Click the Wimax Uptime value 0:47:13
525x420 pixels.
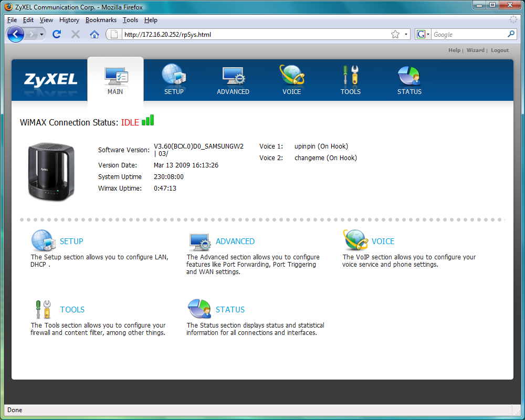click(165, 188)
